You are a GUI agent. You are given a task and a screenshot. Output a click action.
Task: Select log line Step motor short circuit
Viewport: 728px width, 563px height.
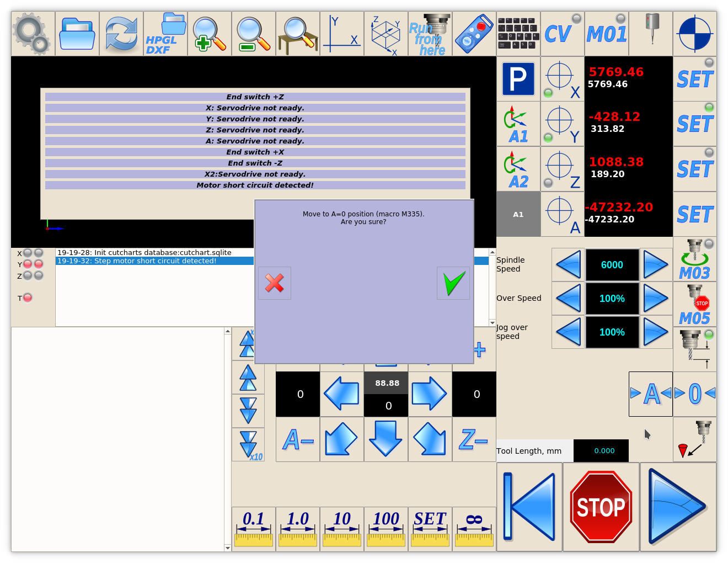[155, 261]
